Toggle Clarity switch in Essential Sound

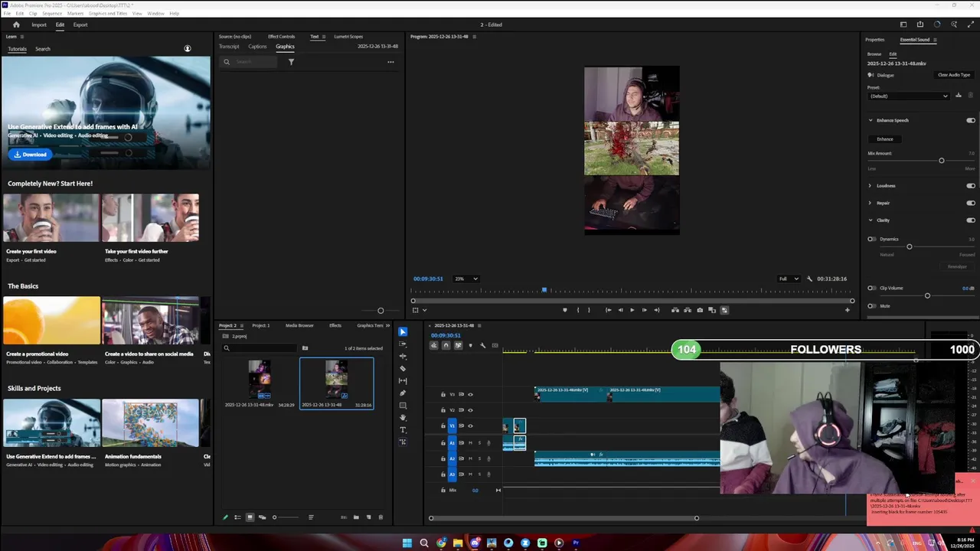[x=971, y=220]
